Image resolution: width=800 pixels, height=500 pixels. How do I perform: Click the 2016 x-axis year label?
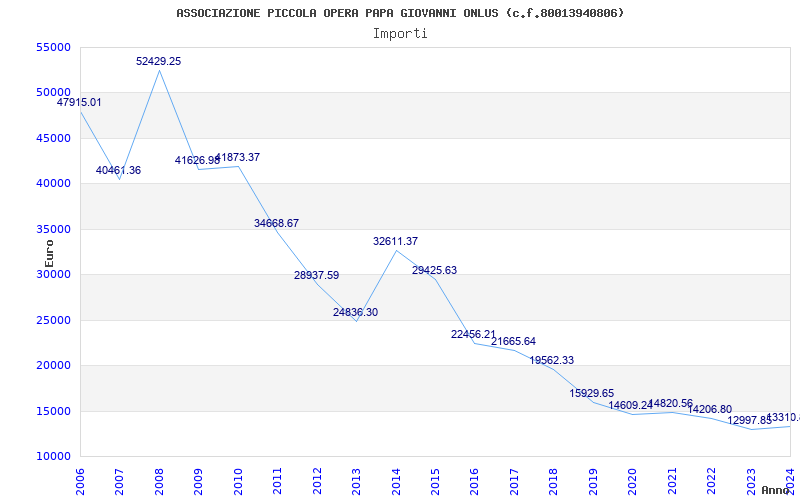[474, 482]
